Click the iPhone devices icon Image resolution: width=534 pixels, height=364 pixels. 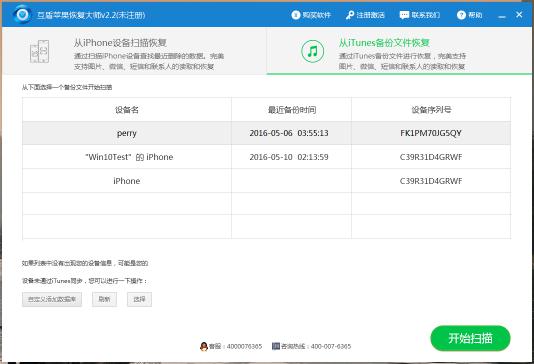click(x=40, y=51)
